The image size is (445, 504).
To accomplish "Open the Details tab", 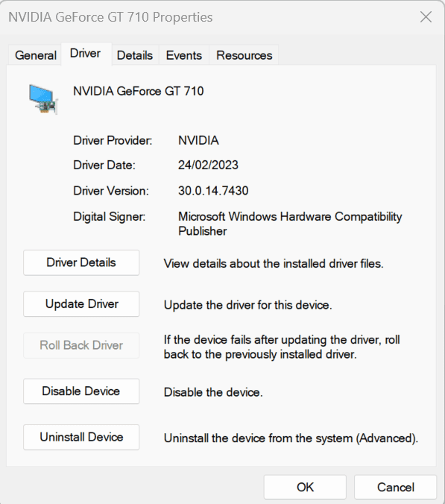I will pyautogui.click(x=135, y=55).
